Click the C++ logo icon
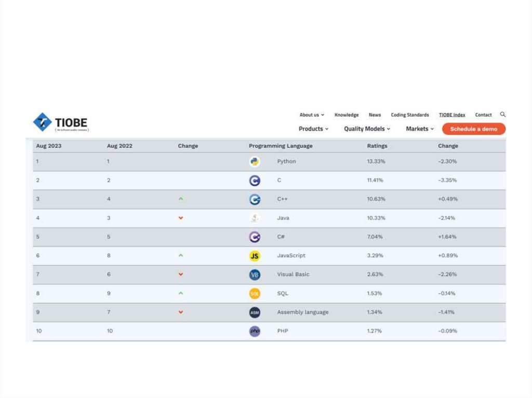The image size is (532, 398). point(255,199)
